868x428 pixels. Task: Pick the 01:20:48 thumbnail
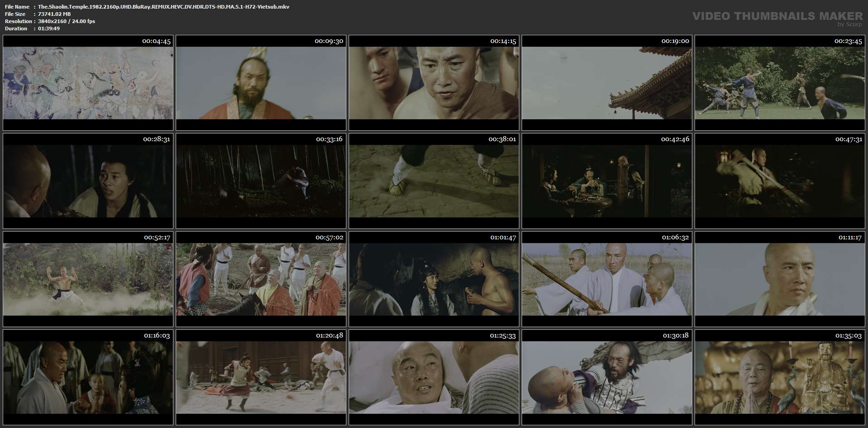261,377
